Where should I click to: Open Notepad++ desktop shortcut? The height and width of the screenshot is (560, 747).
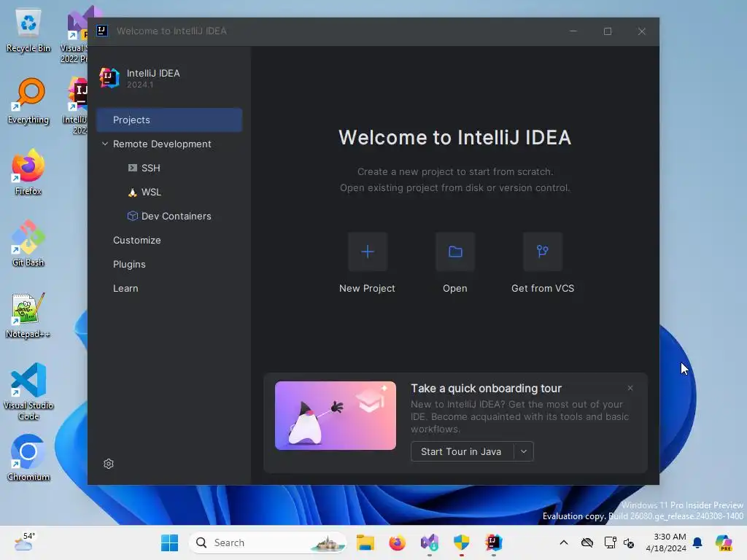pyautogui.click(x=28, y=316)
